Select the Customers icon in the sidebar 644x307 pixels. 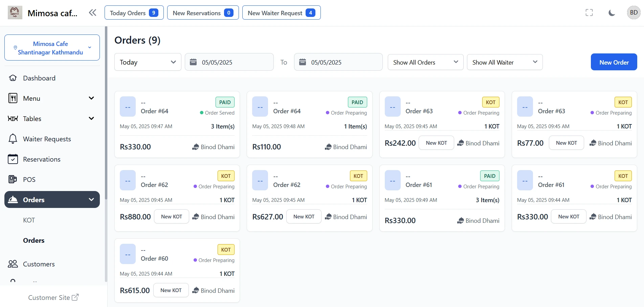(x=13, y=264)
